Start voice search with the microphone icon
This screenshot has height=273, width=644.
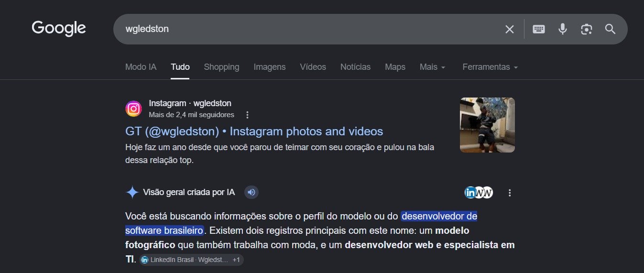pyautogui.click(x=563, y=29)
